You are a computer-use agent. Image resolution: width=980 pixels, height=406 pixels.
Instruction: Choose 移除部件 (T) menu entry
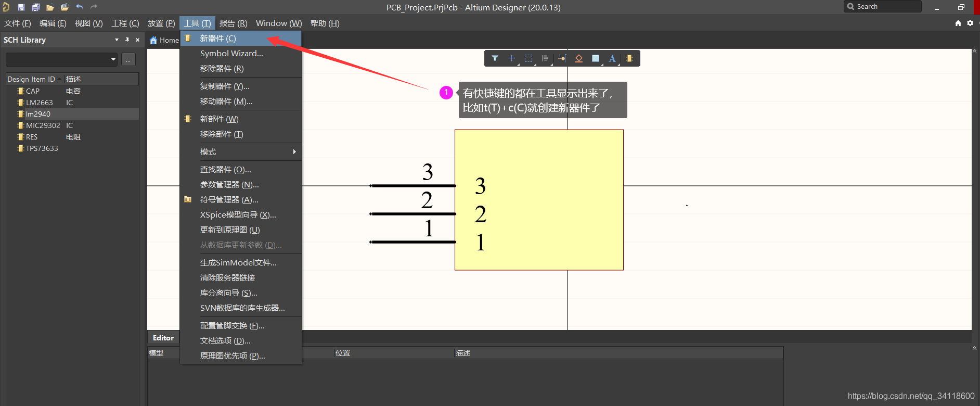pos(241,134)
